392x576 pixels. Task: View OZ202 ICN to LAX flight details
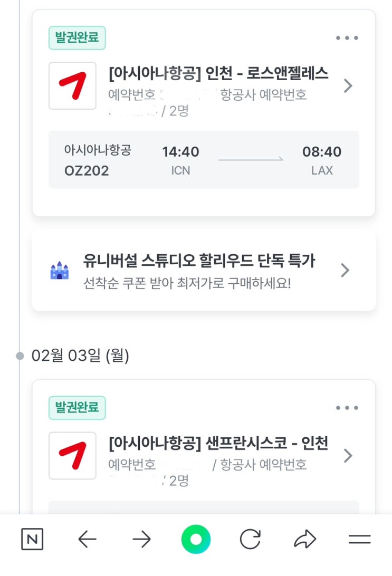coord(204,159)
